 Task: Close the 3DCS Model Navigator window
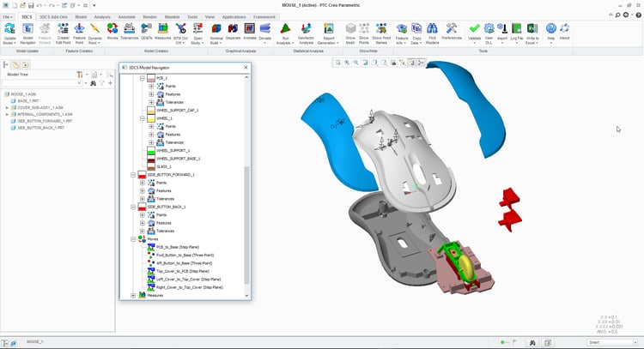[x=246, y=67]
